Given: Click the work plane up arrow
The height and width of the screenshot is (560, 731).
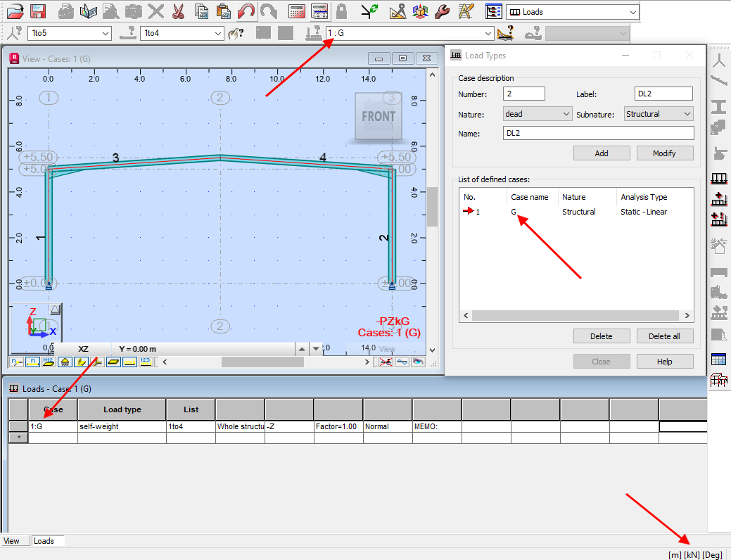Looking at the screenshot, I should click(302, 349).
